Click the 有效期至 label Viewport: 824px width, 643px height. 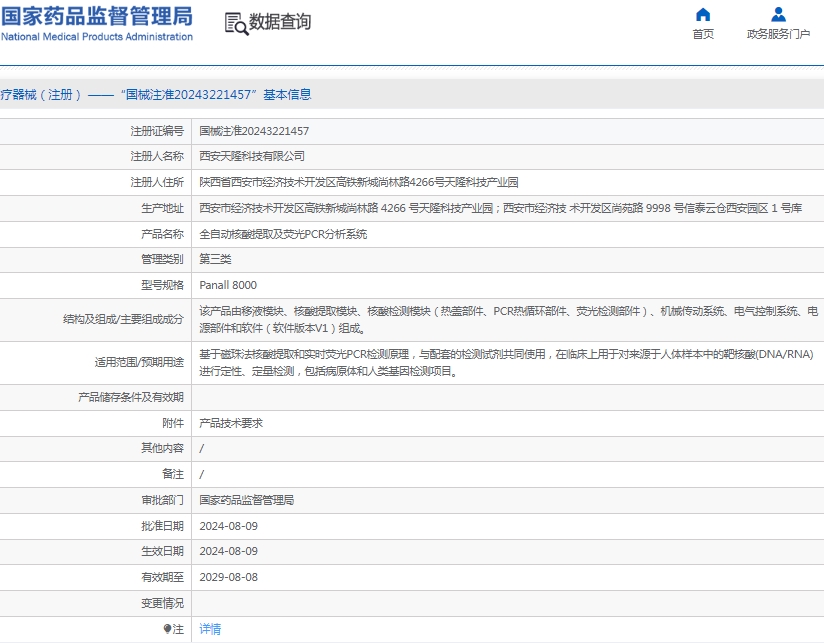tap(162, 577)
